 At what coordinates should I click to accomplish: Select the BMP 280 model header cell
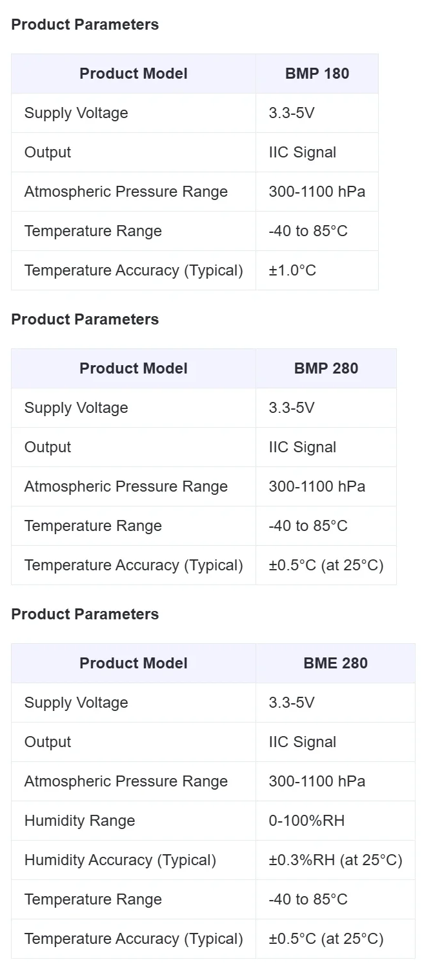[x=326, y=368]
